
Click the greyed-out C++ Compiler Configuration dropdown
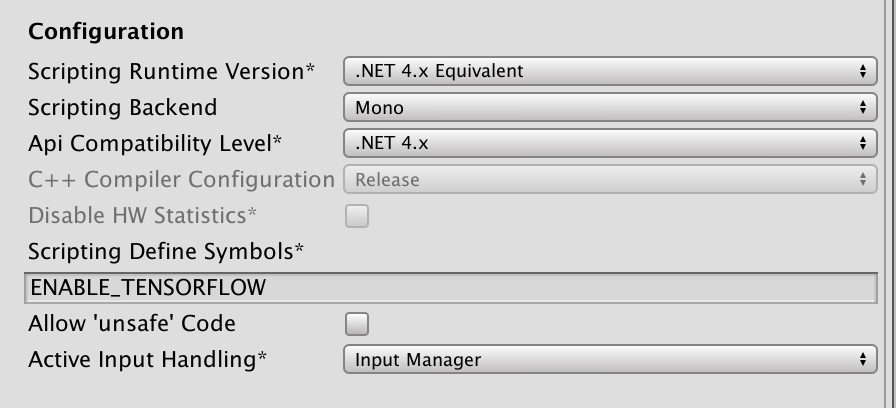(x=608, y=180)
